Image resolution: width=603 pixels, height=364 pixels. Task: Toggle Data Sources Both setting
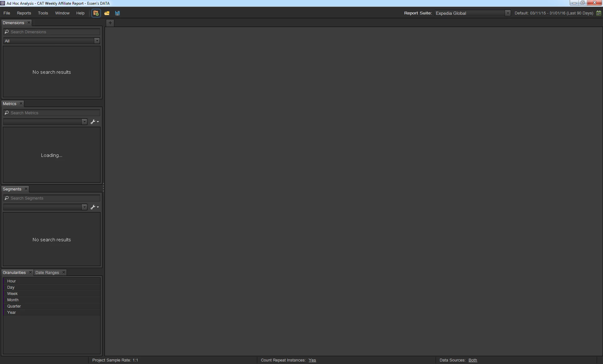472,360
